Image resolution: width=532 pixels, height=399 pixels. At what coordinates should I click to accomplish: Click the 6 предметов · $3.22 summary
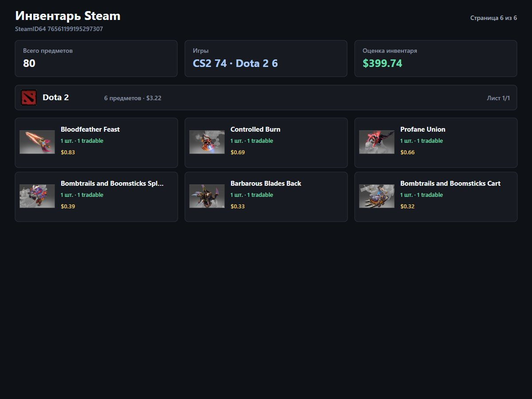point(133,98)
